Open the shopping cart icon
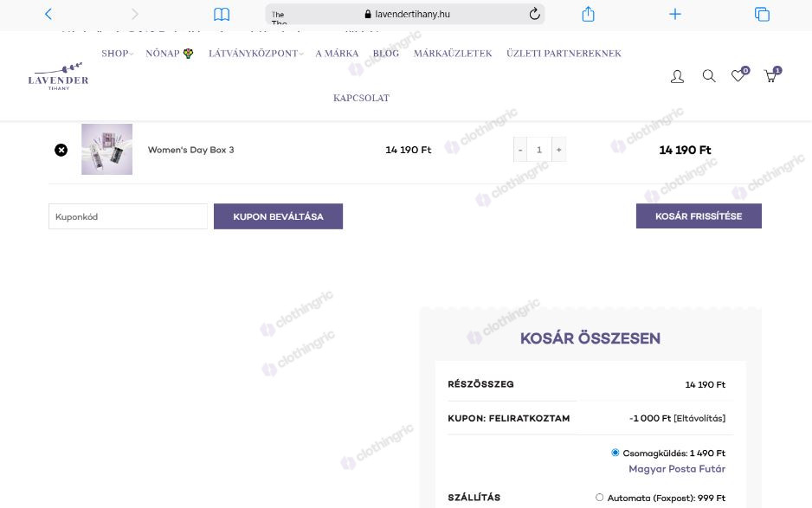The width and height of the screenshot is (812, 508). point(771,75)
